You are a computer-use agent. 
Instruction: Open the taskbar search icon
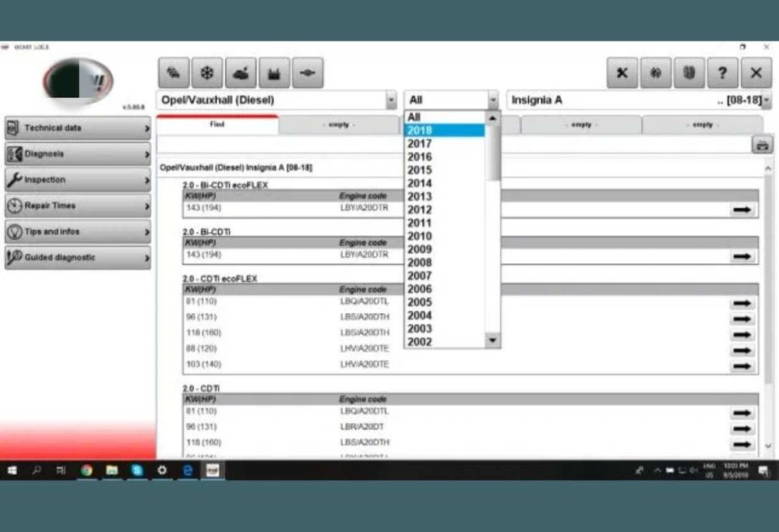click(37, 470)
